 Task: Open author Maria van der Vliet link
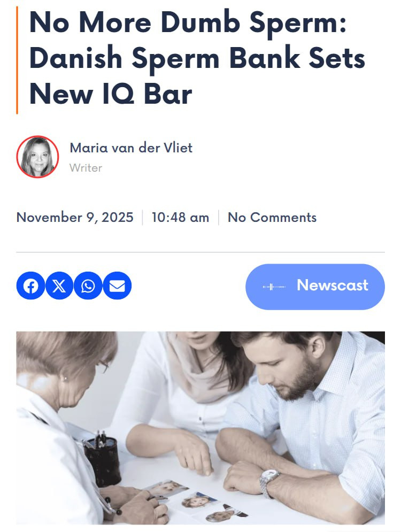[x=131, y=148]
